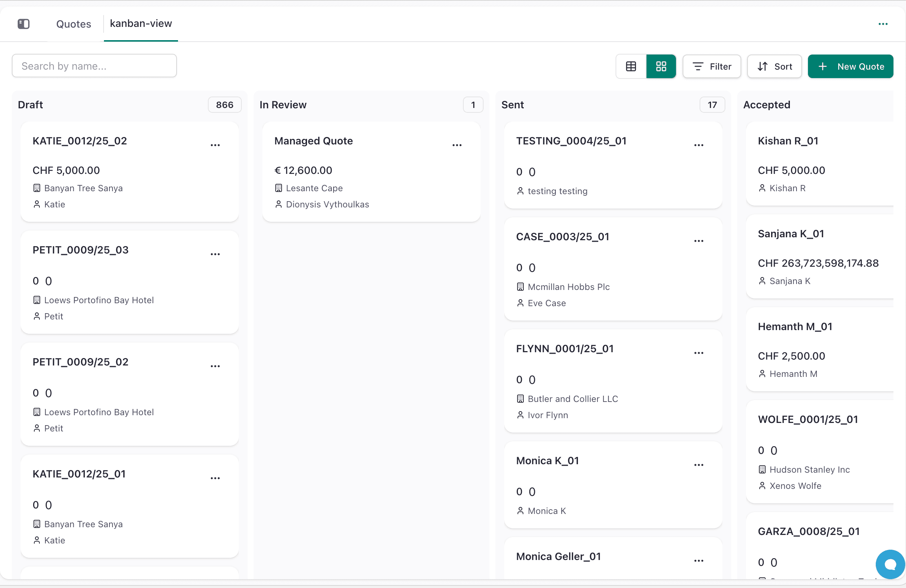
Task: Open more options for CASE_0003/25_01 card
Action: pyautogui.click(x=698, y=241)
